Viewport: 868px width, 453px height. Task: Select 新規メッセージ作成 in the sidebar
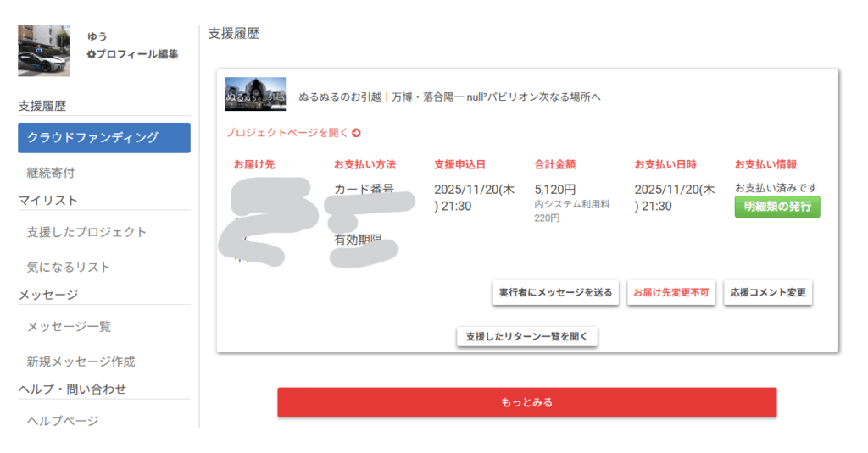coord(81,362)
